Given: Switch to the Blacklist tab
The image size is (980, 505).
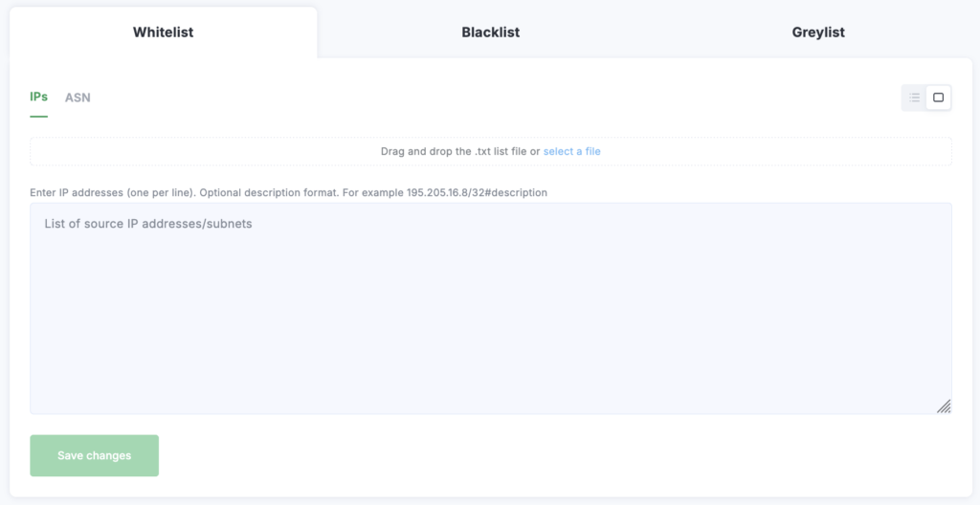Looking at the screenshot, I should (x=490, y=33).
